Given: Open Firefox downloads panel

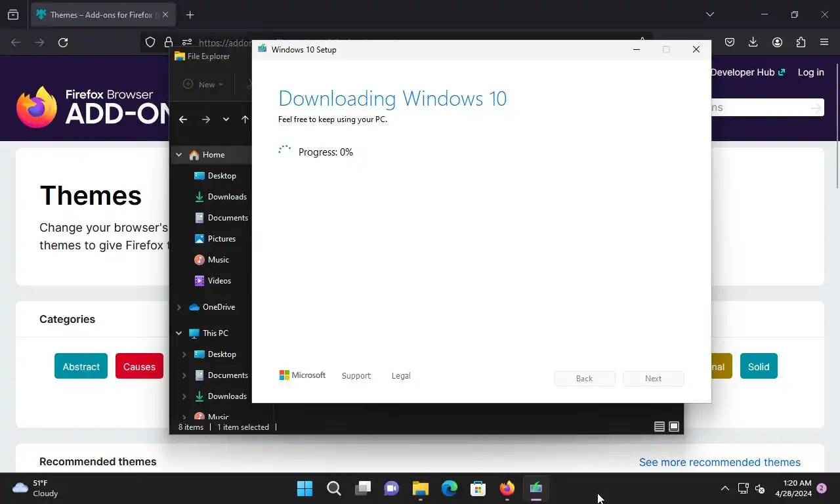Looking at the screenshot, I should click(x=753, y=43).
